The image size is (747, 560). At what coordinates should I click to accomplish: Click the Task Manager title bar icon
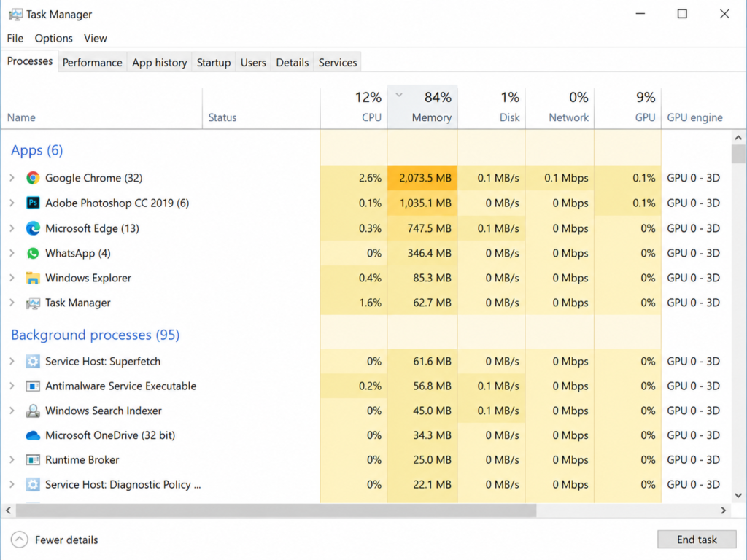(x=15, y=15)
